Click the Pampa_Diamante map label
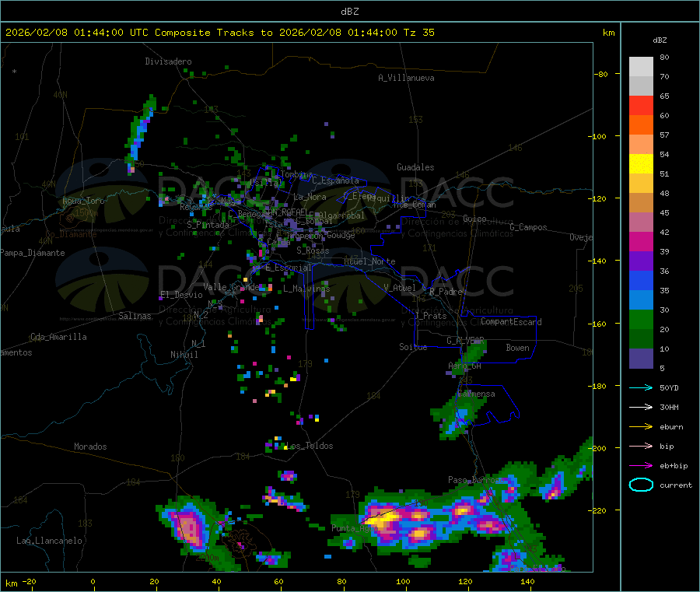The image size is (700, 592). 33,253
